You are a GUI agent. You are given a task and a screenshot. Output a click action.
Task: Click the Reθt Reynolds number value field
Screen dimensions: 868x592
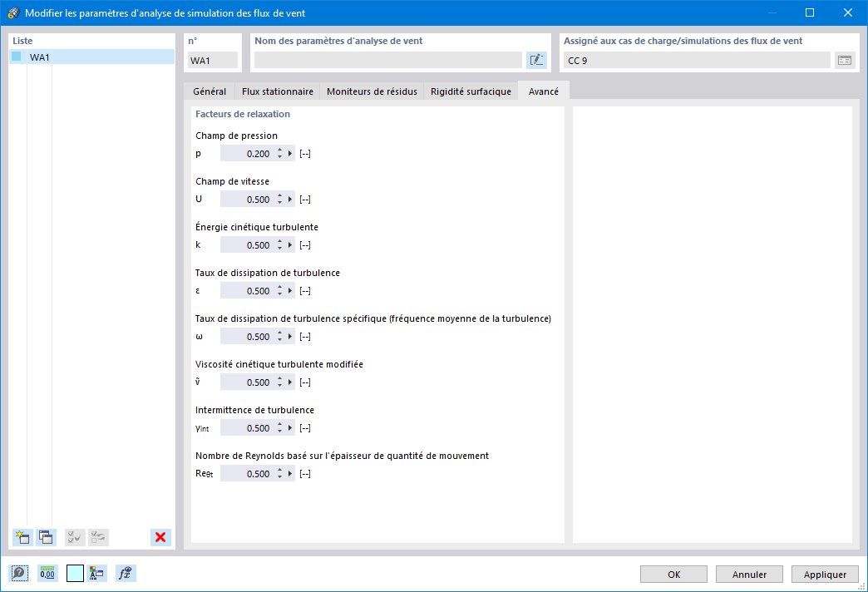(246, 473)
